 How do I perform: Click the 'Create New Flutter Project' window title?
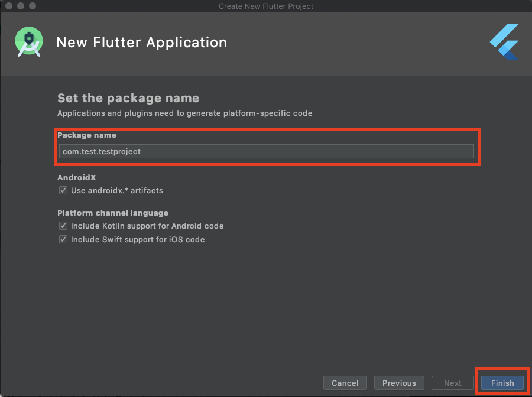click(266, 6)
